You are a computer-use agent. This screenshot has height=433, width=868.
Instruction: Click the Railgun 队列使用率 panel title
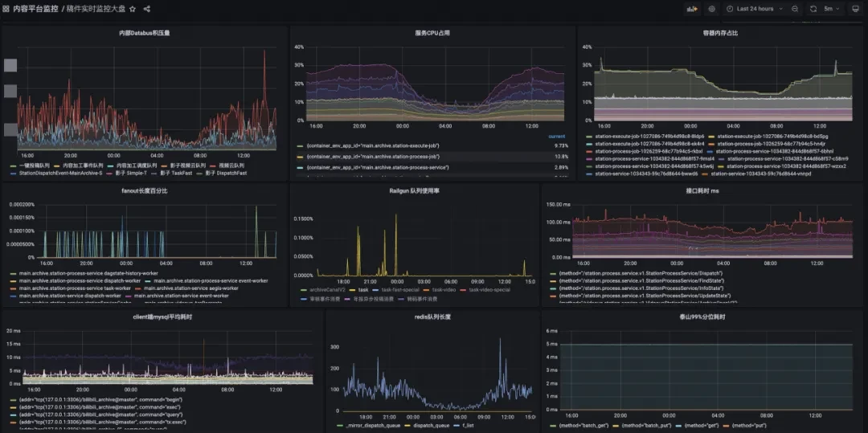pos(414,190)
